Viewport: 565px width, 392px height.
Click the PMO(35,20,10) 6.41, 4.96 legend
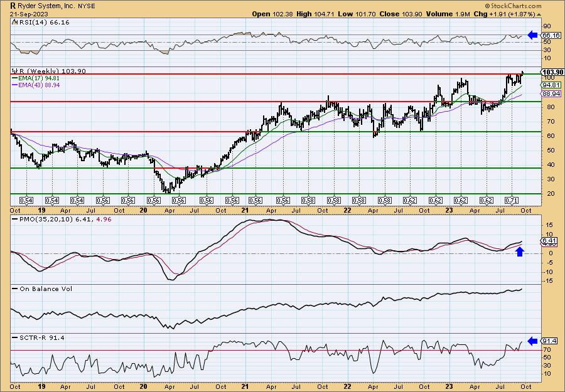pyautogui.click(x=62, y=219)
